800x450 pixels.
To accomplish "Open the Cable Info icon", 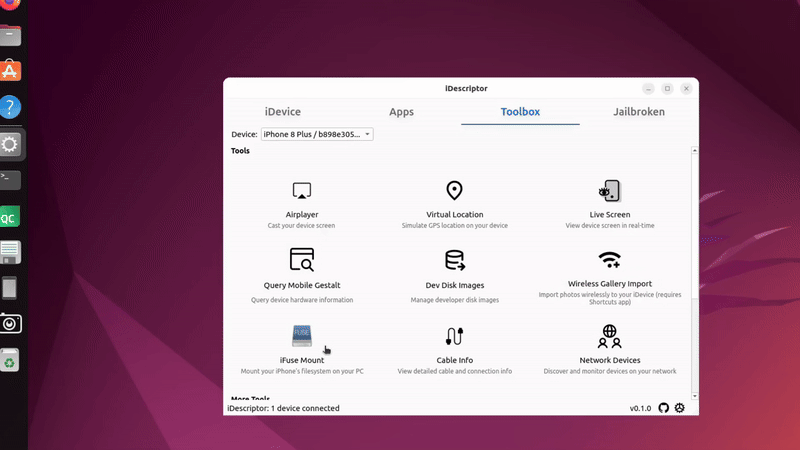I will pyautogui.click(x=455, y=336).
